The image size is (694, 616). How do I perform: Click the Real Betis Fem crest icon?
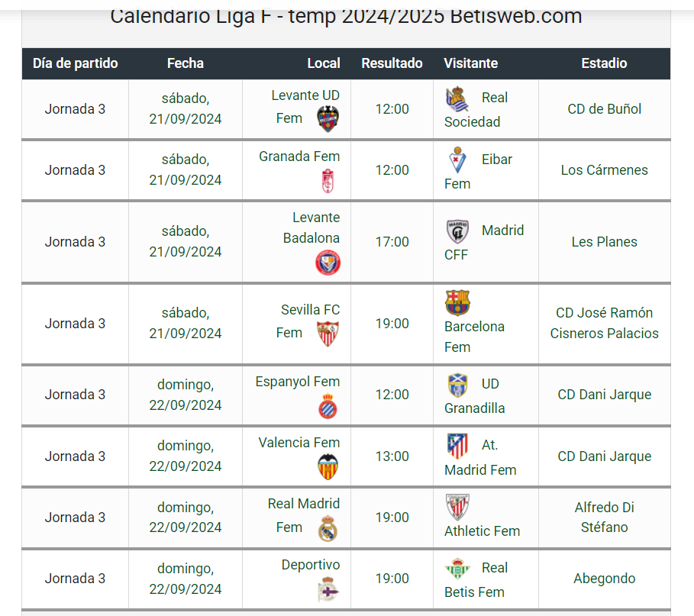457,569
